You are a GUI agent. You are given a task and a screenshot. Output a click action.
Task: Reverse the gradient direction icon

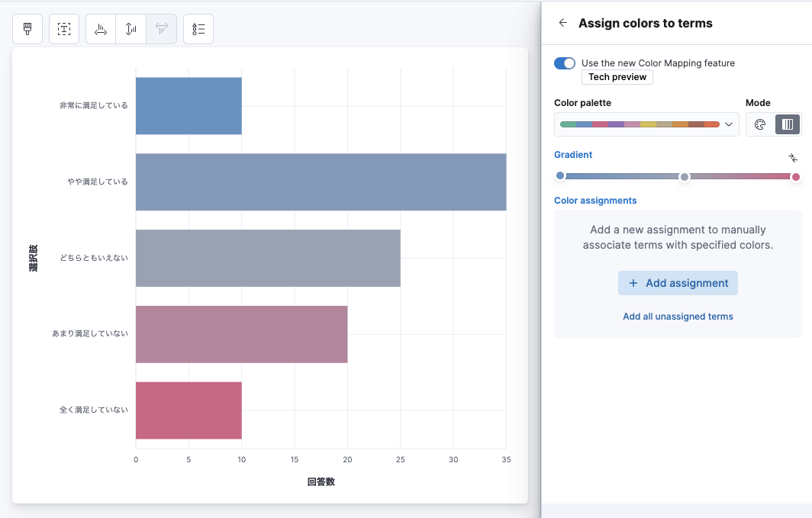(x=793, y=158)
